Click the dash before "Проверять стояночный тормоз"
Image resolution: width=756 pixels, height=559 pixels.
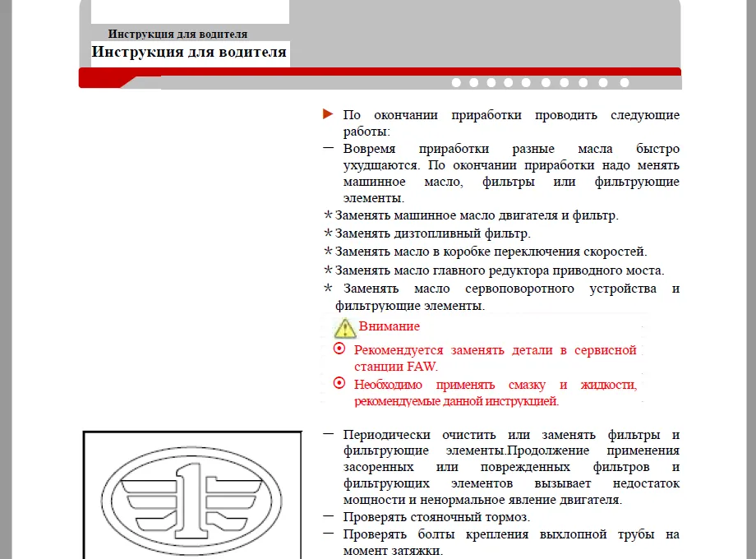pyautogui.click(x=329, y=516)
